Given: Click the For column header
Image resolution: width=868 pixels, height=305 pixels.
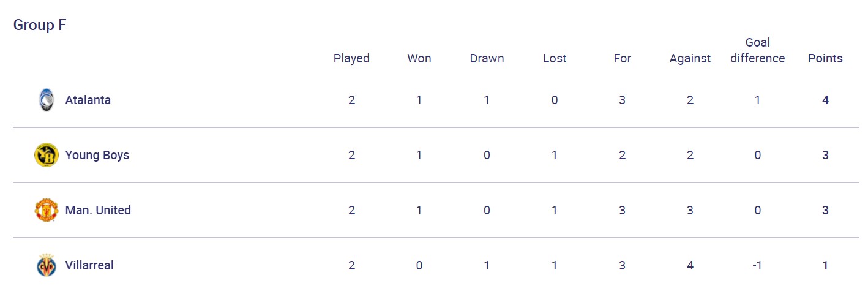Looking at the screenshot, I should (622, 58).
